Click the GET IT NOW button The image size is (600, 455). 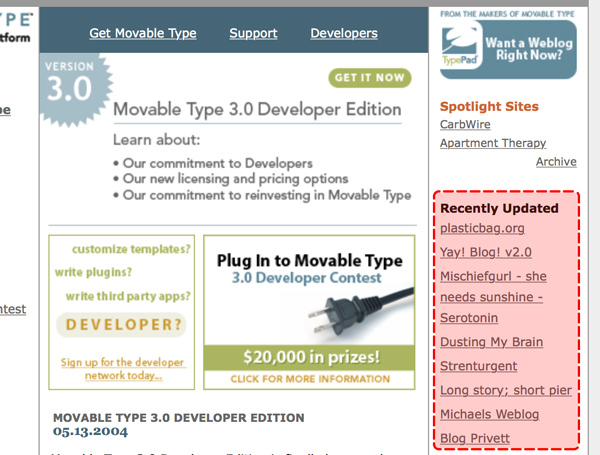[370, 78]
